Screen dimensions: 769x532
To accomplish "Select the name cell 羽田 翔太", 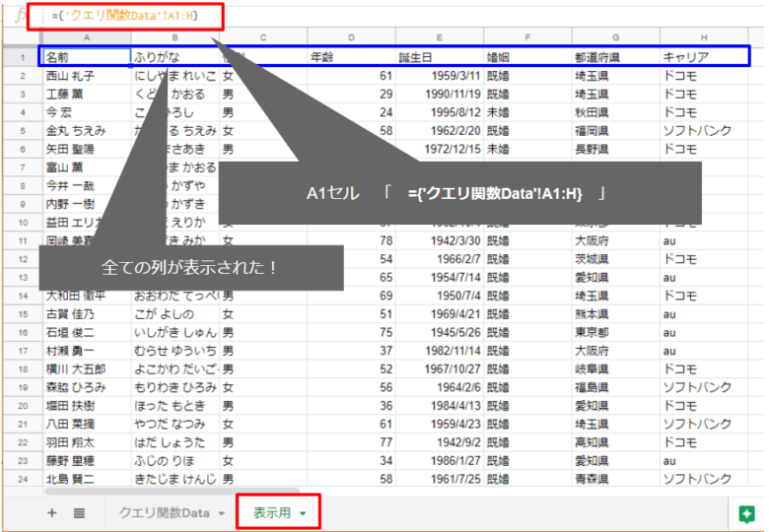I will tap(87, 442).
